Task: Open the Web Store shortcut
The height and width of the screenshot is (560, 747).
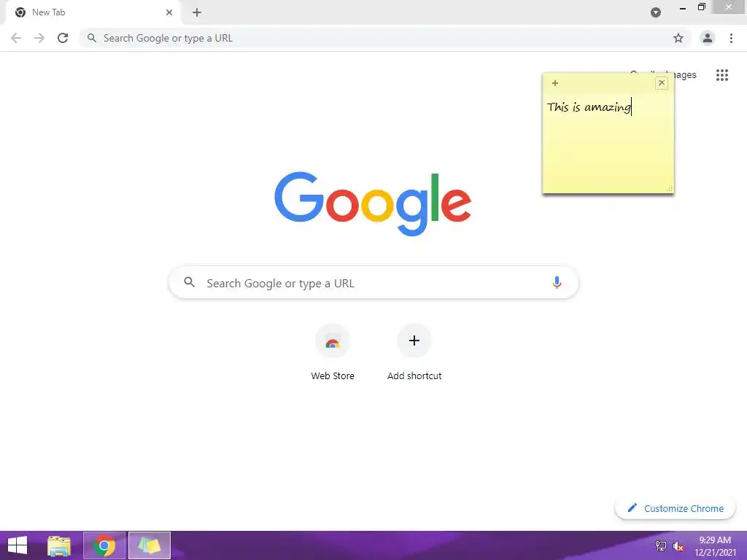Action: click(332, 341)
